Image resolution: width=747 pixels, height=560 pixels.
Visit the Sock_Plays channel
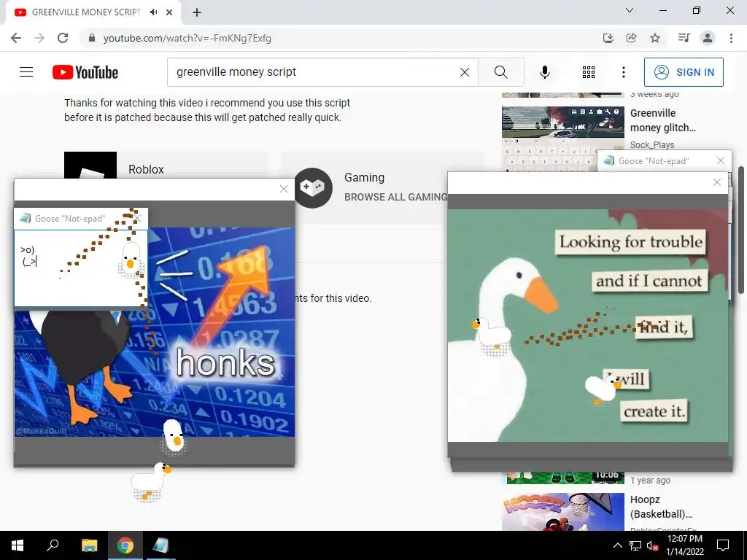click(651, 145)
